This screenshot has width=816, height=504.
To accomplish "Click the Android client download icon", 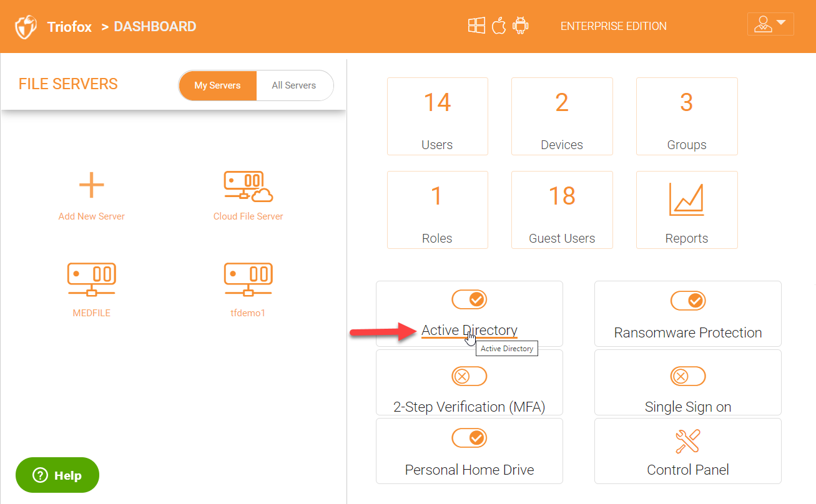I will (x=520, y=26).
